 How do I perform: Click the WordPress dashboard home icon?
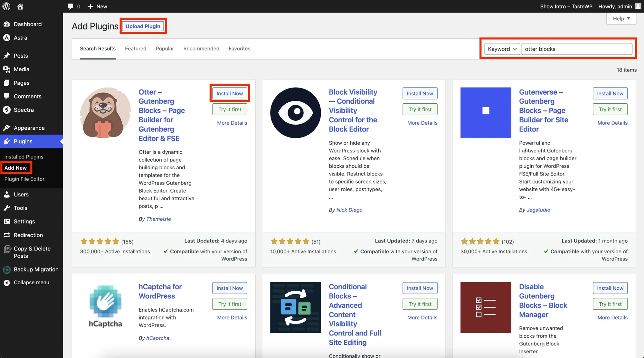coord(20,6)
